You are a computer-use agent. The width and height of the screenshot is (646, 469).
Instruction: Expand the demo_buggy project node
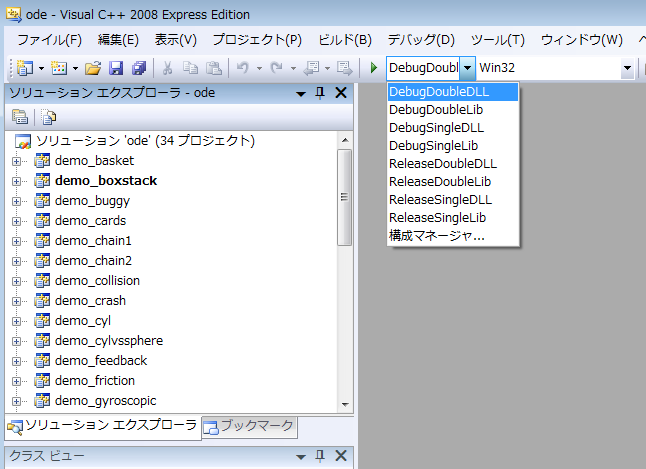tap(16, 201)
